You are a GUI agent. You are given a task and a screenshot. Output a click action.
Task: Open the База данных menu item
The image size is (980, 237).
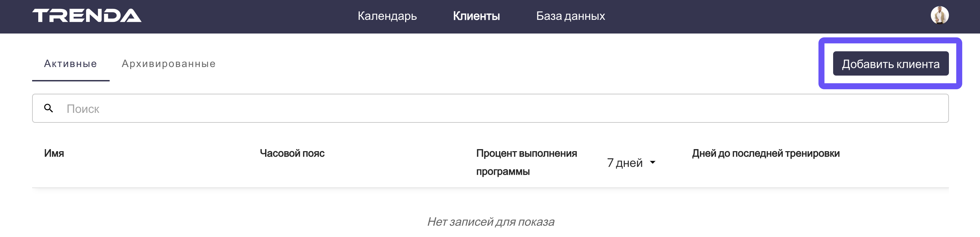pos(570,16)
